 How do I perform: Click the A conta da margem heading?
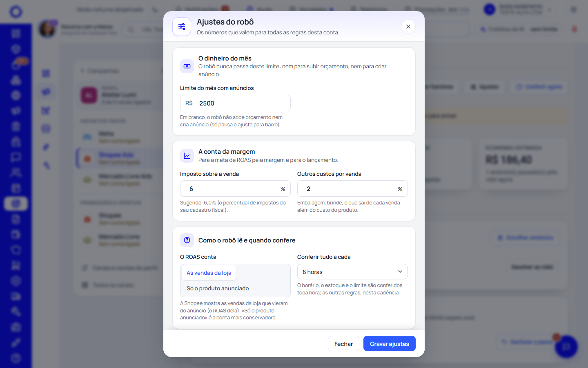pos(227,152)
